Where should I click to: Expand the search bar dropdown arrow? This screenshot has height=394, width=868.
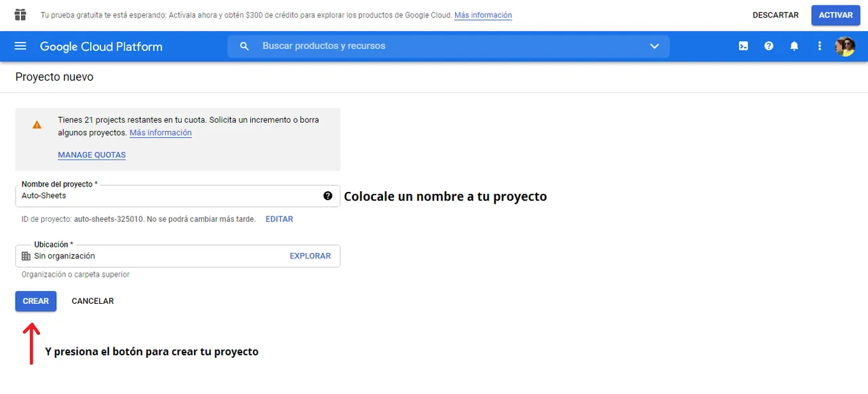(654, 46)
